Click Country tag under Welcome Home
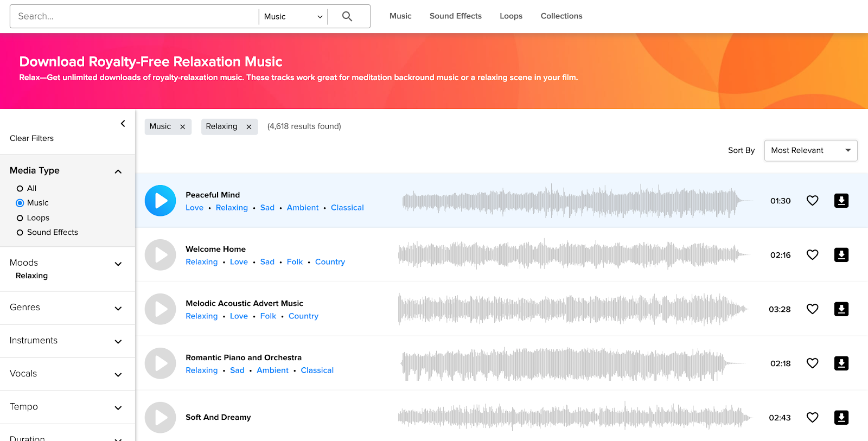The image size is (868, 441). [x=330, y=262]
